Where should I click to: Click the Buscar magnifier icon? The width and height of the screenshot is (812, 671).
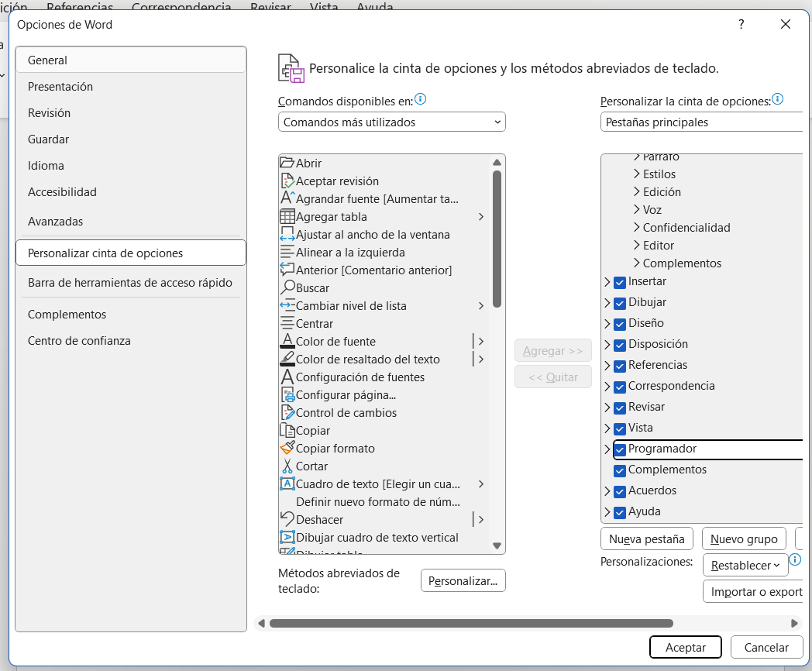point(287,288)
